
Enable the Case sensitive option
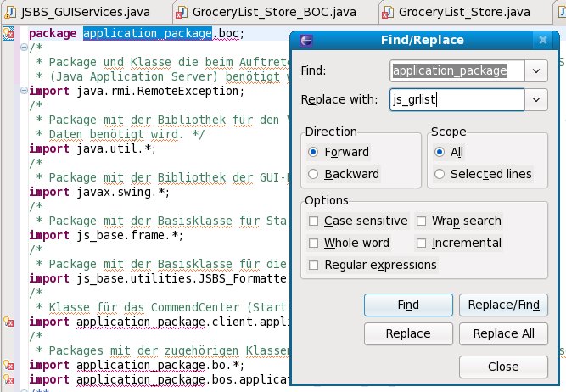[x=315, y=221]
